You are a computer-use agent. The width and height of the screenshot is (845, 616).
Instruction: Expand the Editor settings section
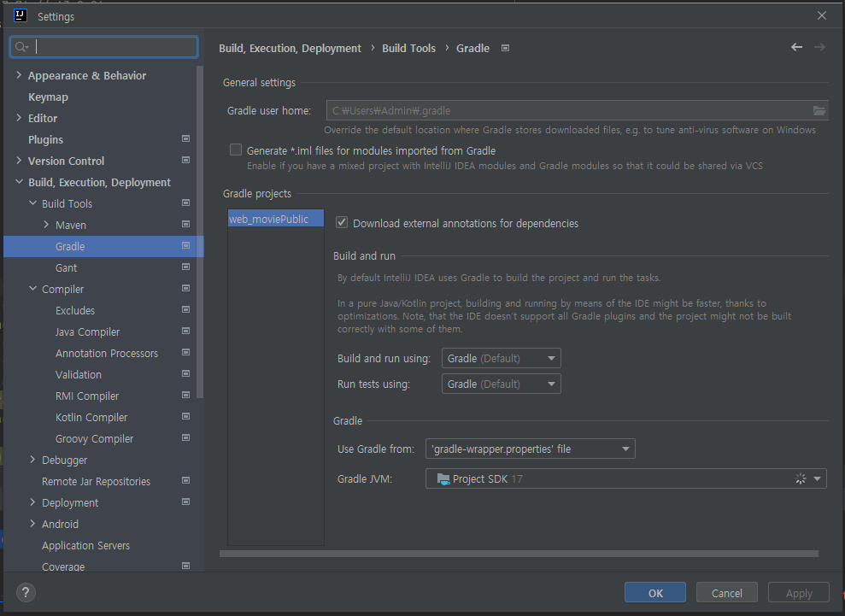(19, 118)
